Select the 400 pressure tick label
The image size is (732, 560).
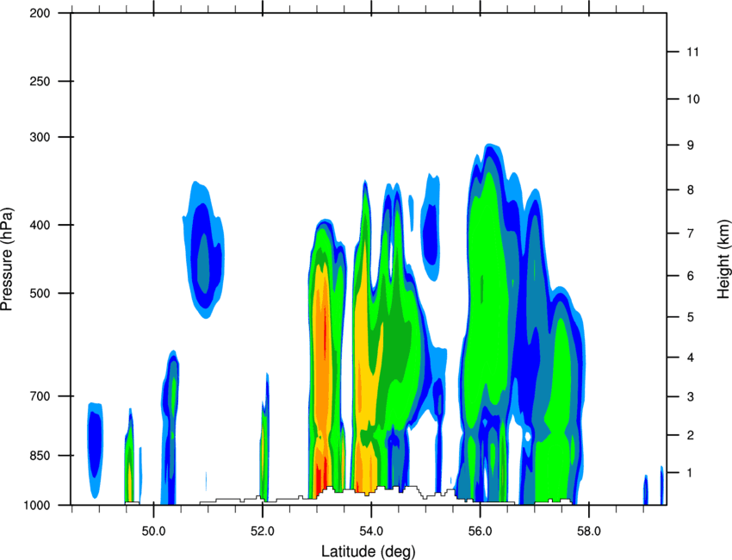(40, 225)
